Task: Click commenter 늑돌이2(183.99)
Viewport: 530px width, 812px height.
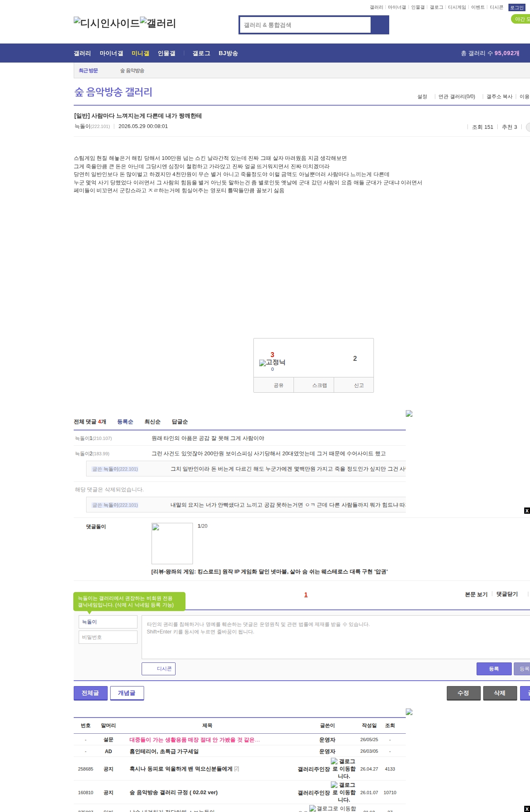Action: (x=92, y=453)
